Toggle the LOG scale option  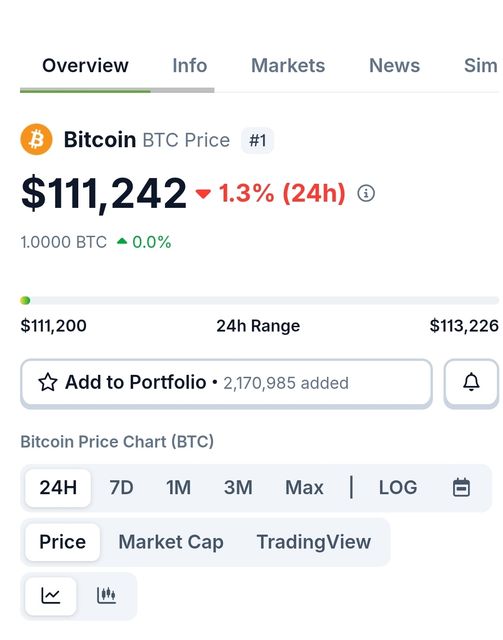click(398, 487)
